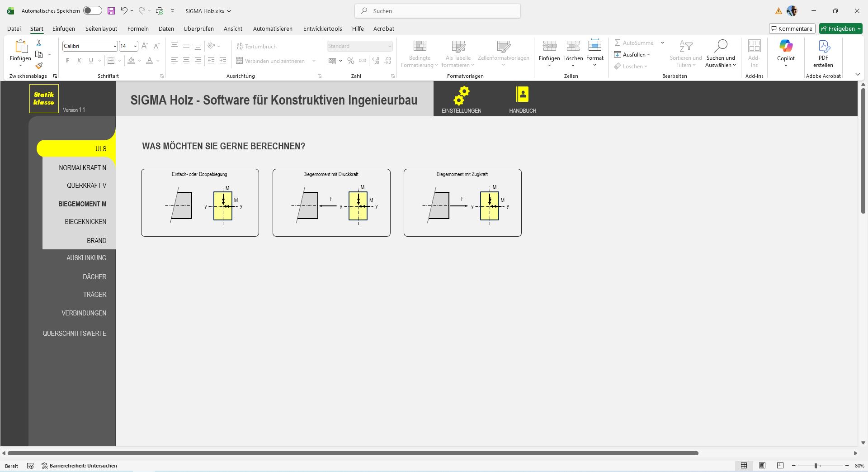Switch to page break preview view

click(780, 466)
